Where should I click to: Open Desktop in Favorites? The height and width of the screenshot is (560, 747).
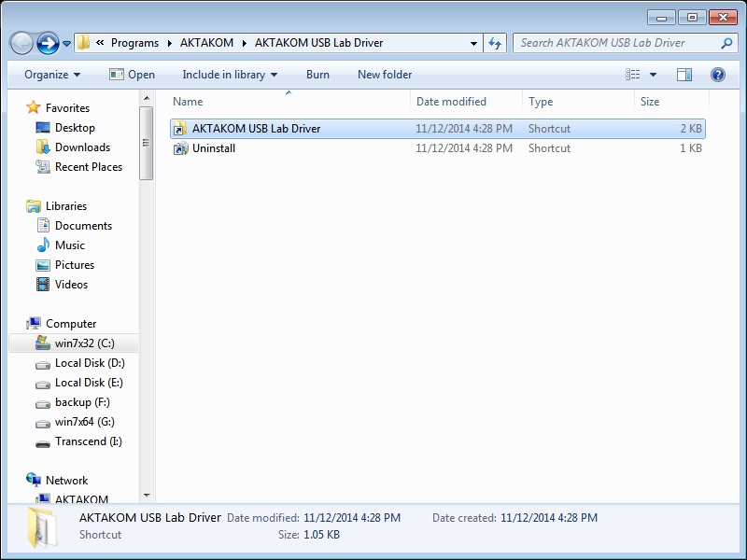[x=75, y=128]
